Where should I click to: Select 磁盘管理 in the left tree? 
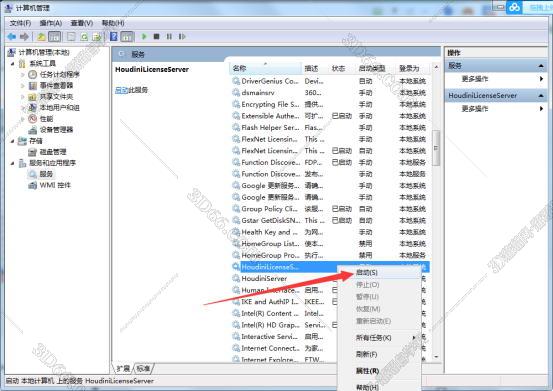(53, 152)
